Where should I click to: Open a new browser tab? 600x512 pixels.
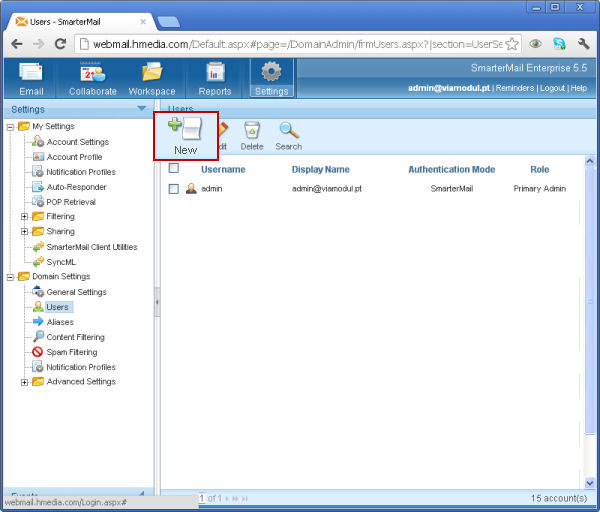click(168, 22)
